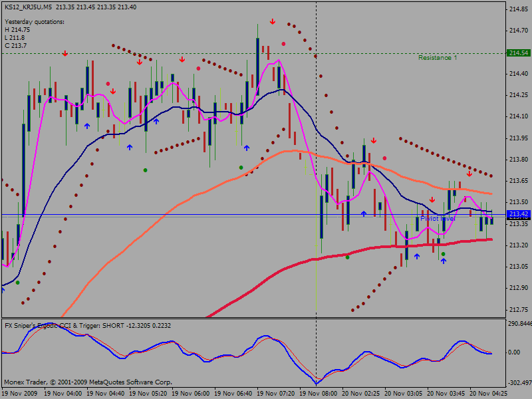Click the blue 213.42 pivot price tag
Viewport: 532px width, 399px height.
click(x=519, y=213)
